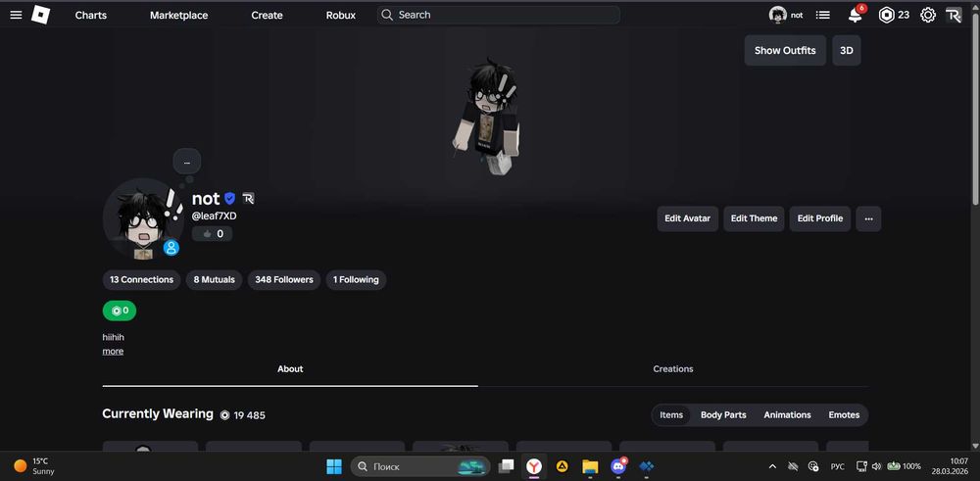The image size is (980, 481).
Task: Open the Charts page
Action: tap(90, 15)
